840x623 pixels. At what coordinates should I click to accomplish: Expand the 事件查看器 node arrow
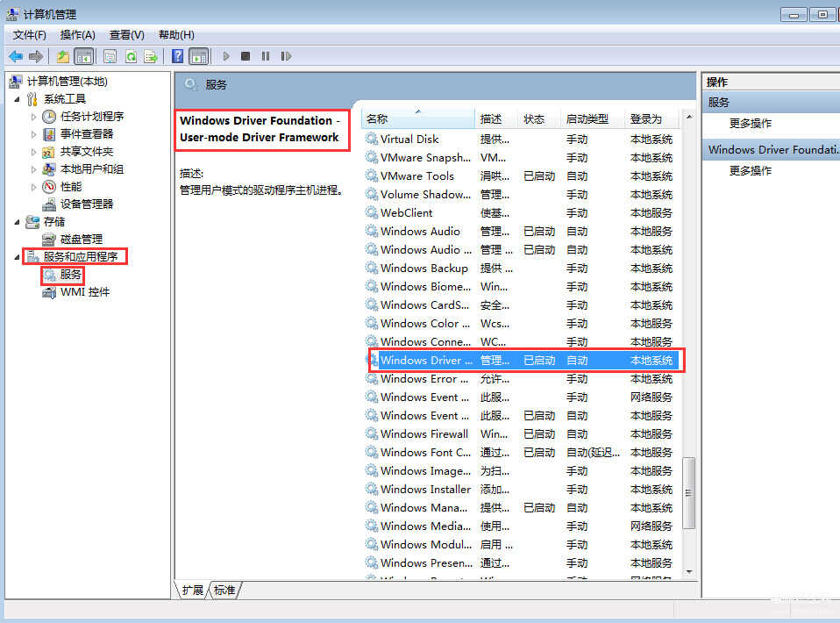[x=34, y=134]
